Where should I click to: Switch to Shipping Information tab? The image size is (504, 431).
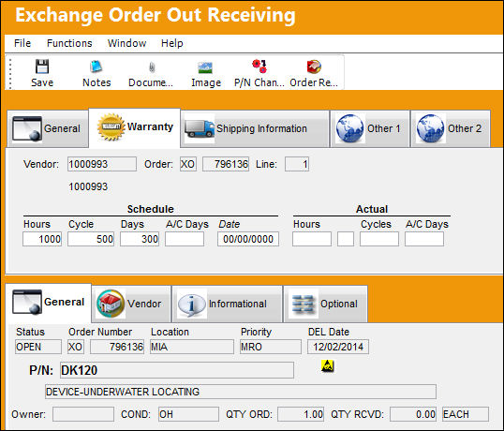pyautogui.click(x=255, y=128)
